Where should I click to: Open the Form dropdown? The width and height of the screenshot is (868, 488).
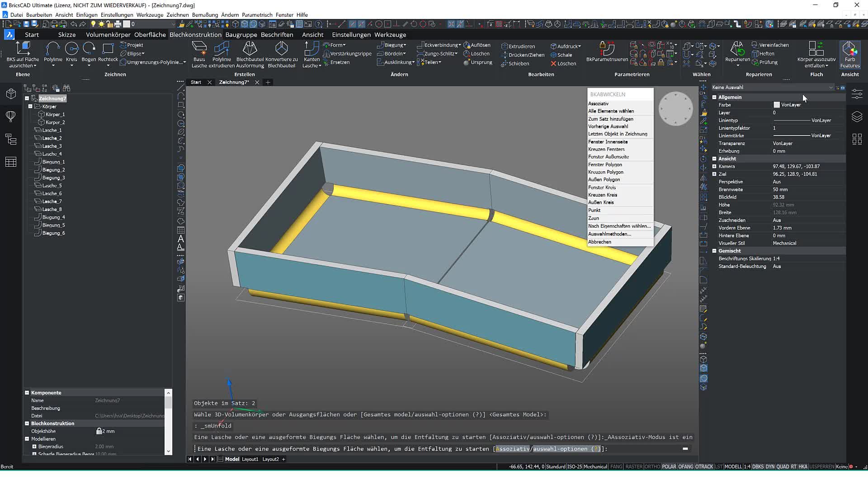(x=335, y=45)
